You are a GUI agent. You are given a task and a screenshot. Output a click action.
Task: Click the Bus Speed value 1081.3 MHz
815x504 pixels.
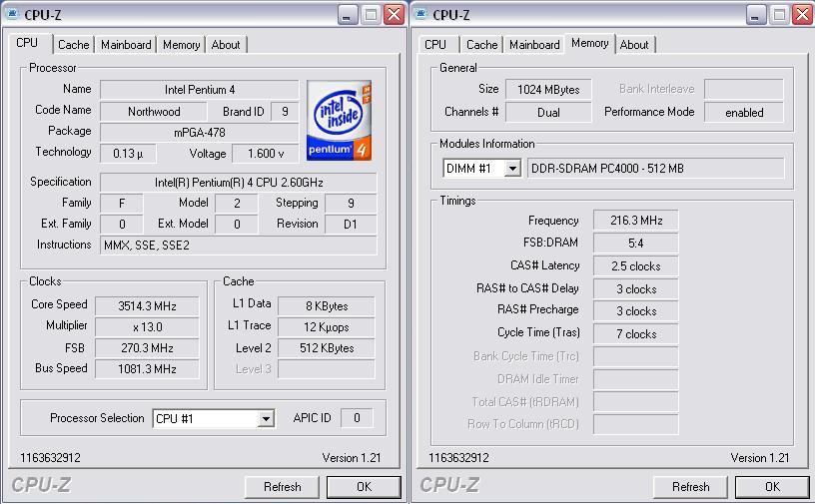pos(147,368)
